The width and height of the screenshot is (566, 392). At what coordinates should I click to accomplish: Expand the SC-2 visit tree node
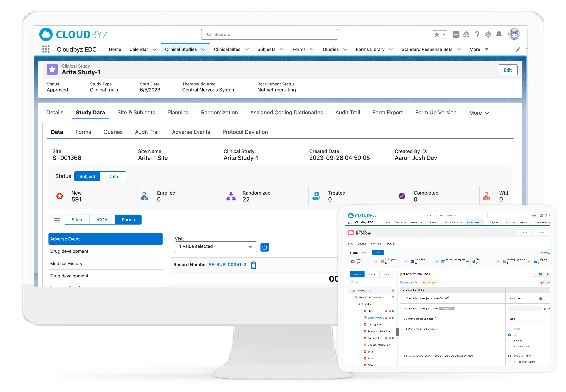click(x=362, y=352)
